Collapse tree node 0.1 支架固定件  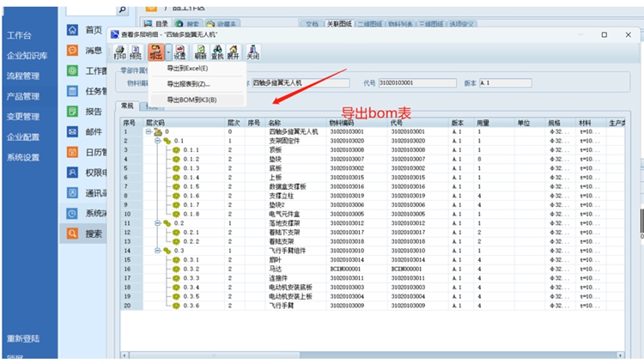[159, 139]
